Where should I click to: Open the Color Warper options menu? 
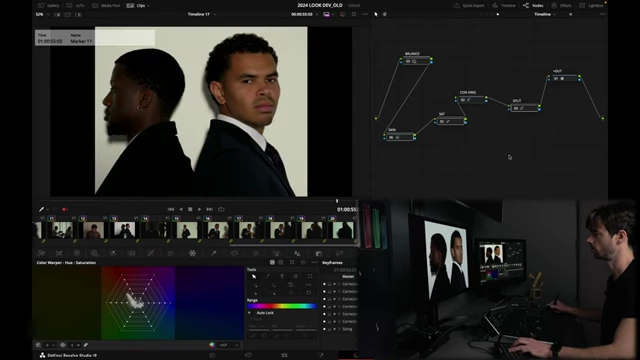(x=314, y=262)
